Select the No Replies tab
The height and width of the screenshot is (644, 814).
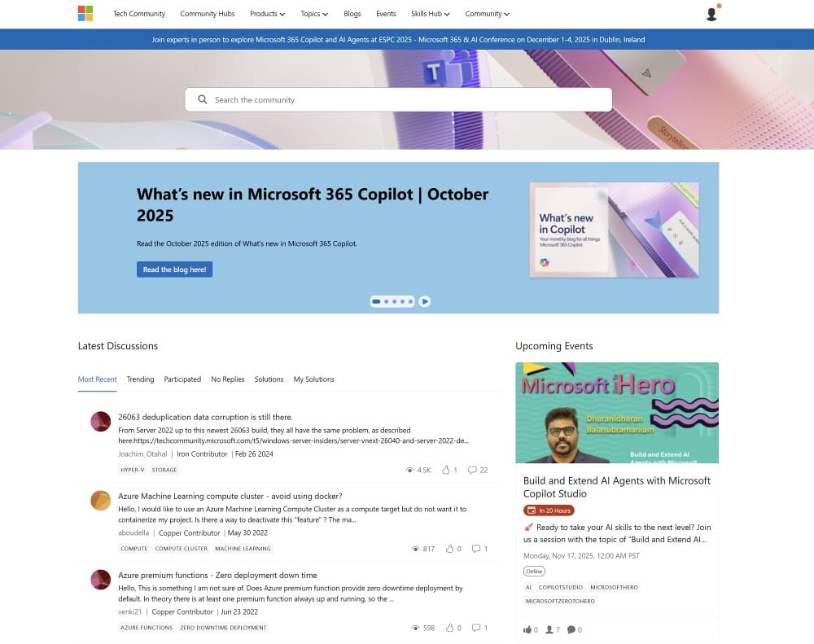coord(227,379)
